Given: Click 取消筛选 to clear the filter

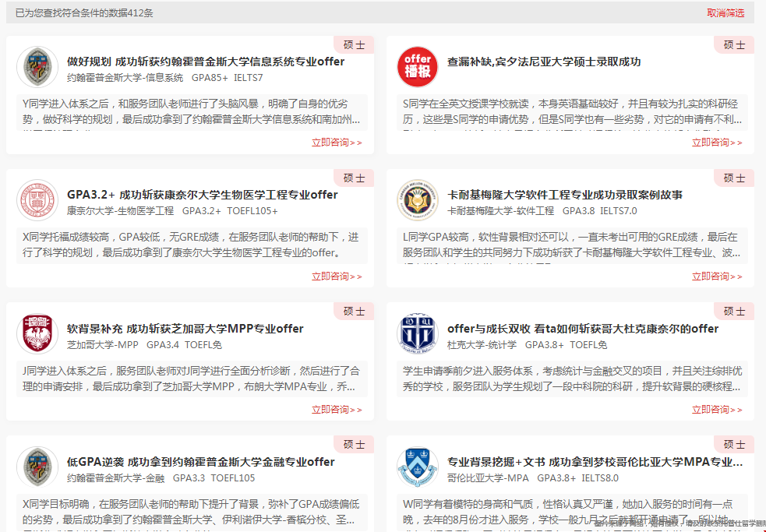Looking at the screenshot, I should pyautogui.click(x=725, y=13).
